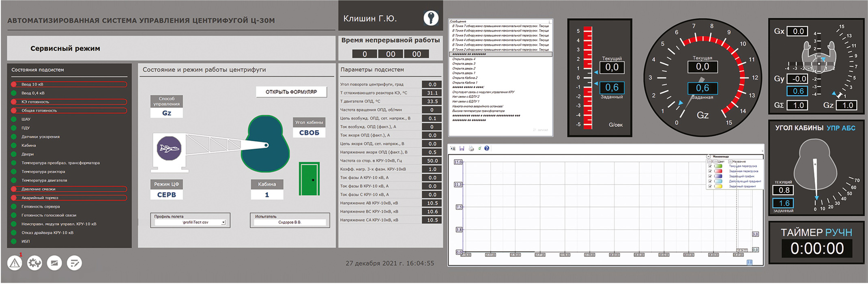
Task: Click the СЕРВ centrifuge mode value
Action: (167, 195)
